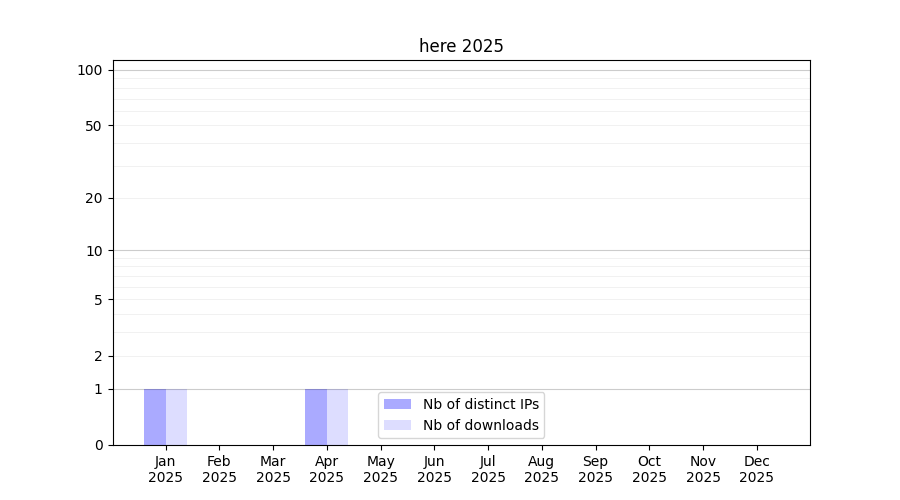Click the Dec 2025 x-axis label

pos(756,469)
